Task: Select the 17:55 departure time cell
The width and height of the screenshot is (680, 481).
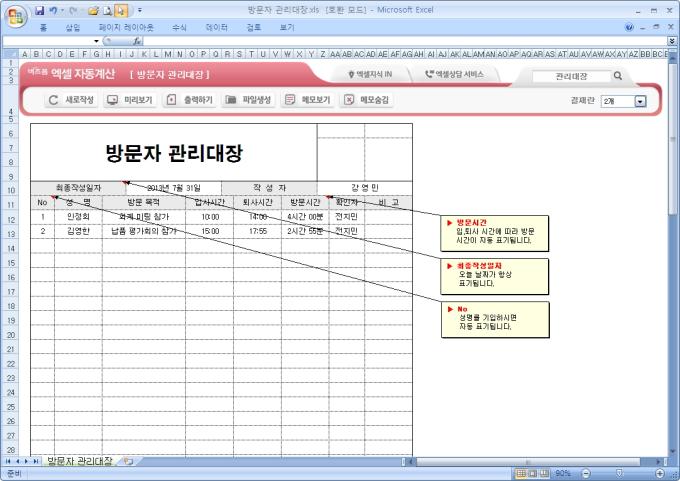Action: 258,231
